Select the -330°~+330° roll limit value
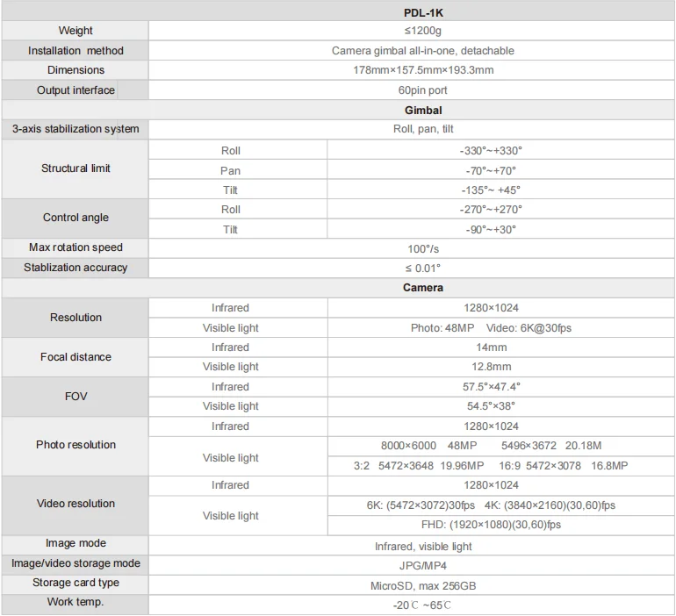 pos(491,151)
